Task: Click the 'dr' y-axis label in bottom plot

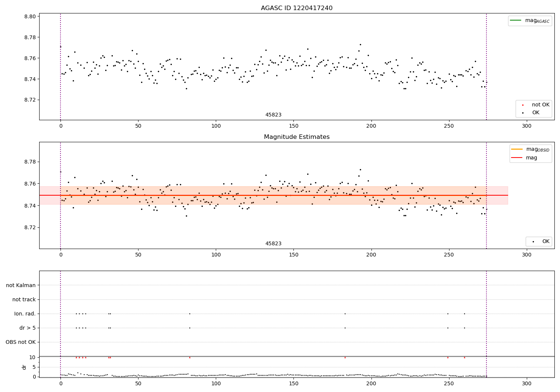Action: (x=24, y=367)
